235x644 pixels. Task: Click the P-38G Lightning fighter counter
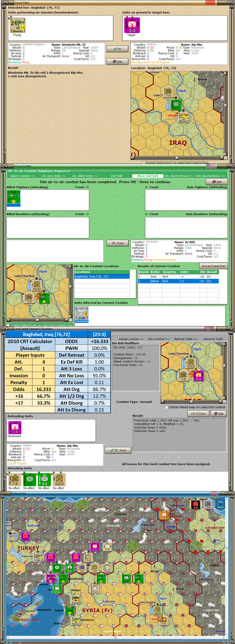point(13,197)
